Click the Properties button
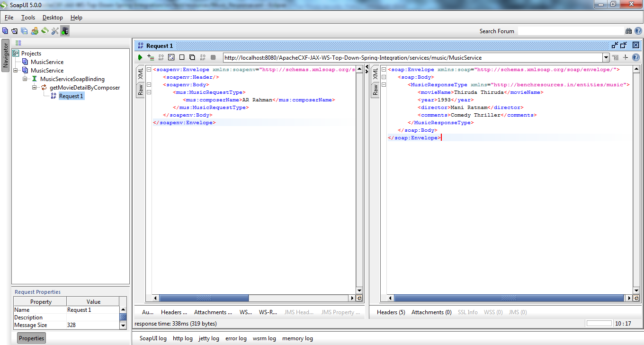The image size is (644, 345). click(x=31, y=338)
